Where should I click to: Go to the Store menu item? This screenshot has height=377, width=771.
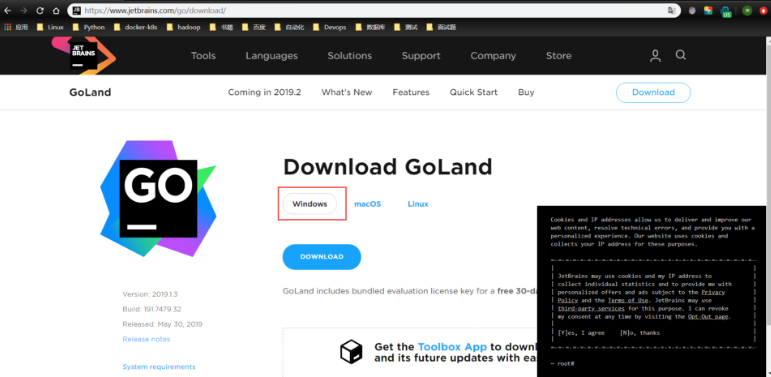click(559, 56)
